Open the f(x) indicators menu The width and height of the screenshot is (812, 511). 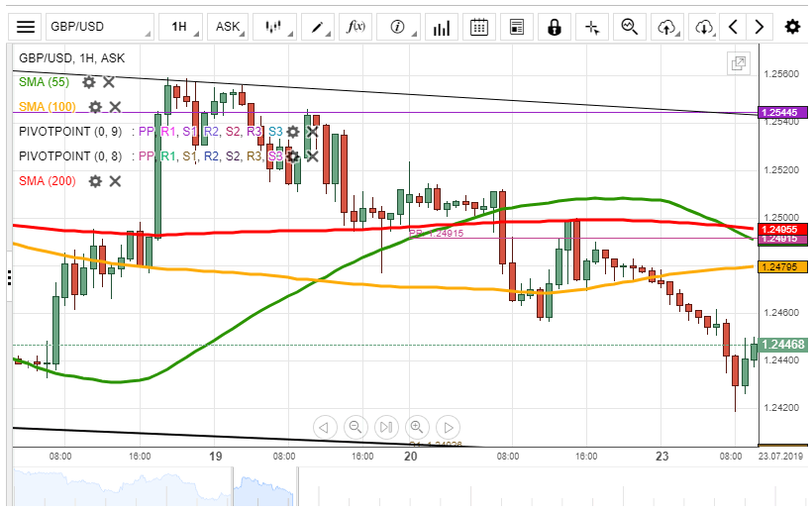click(355, 27)
